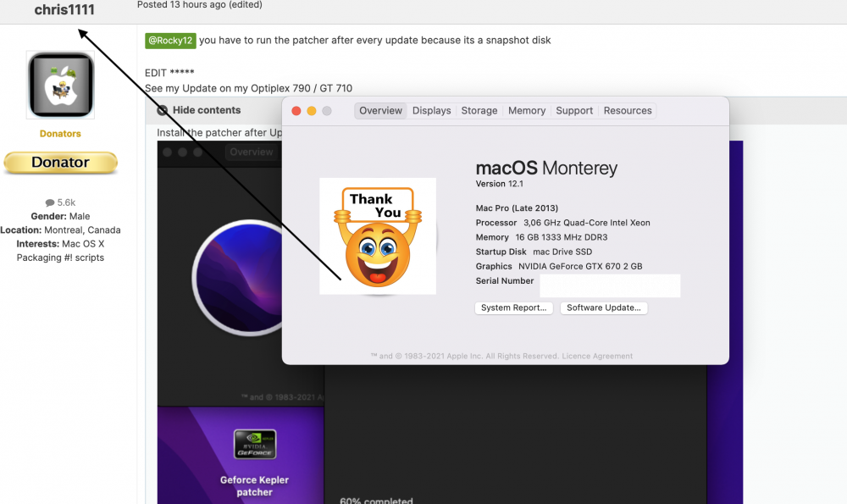Open the Overview tab
The height and width of the screenshot is (504, 847).
pos(380,111)
